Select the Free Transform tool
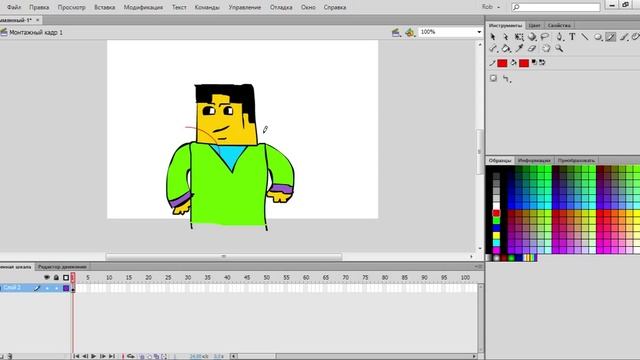Viewport: 640px width, 360px height. (x=519, y=37)
